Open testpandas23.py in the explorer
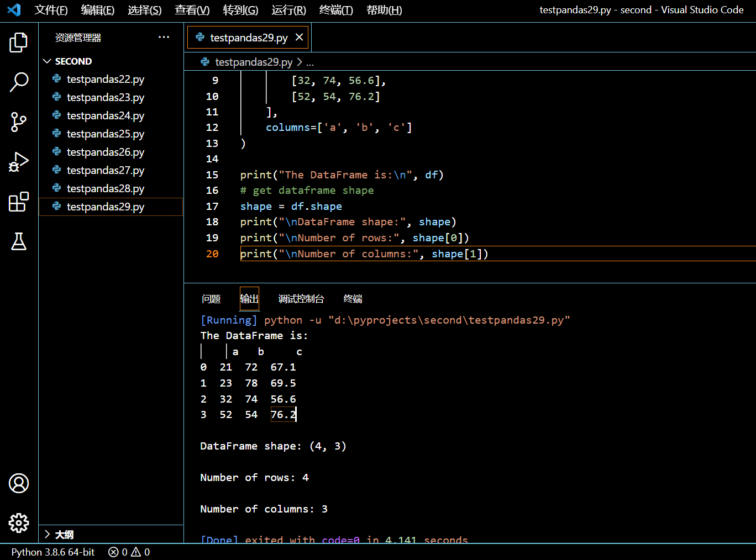 (111, 97)
